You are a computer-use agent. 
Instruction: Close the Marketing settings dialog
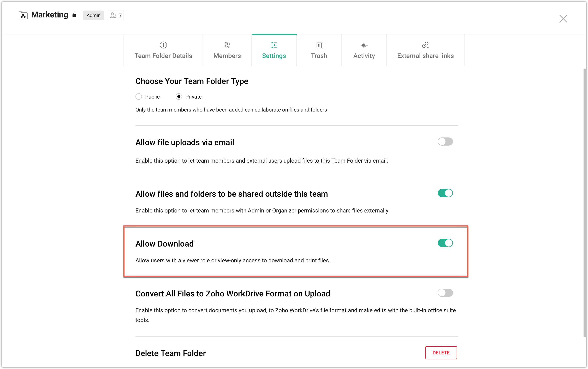[x=563, y=18]
